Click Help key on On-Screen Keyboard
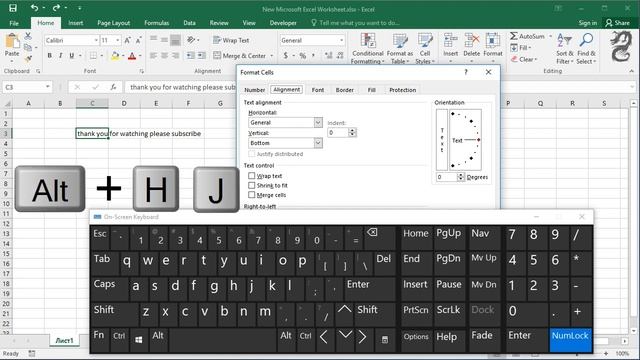640x360 pixels. point(449,340)
